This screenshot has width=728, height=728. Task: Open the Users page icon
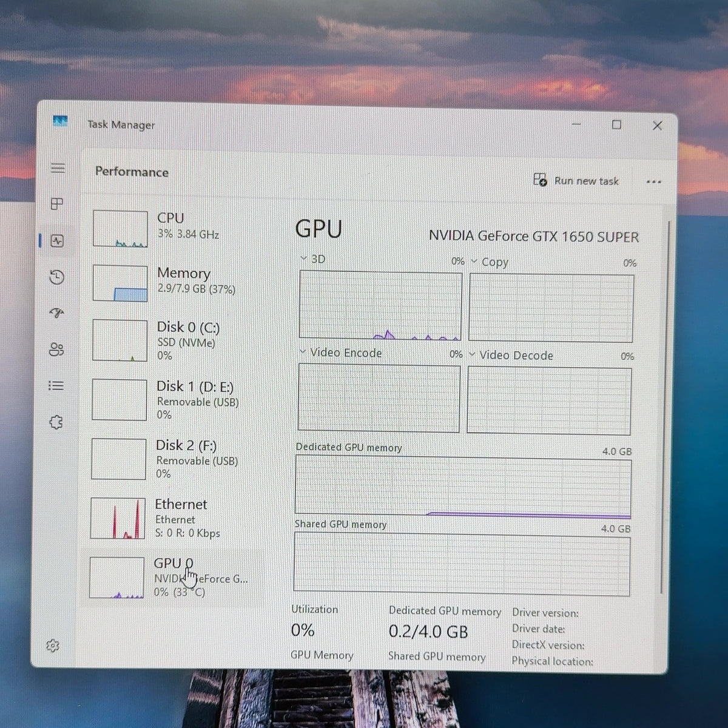(56, 349)
